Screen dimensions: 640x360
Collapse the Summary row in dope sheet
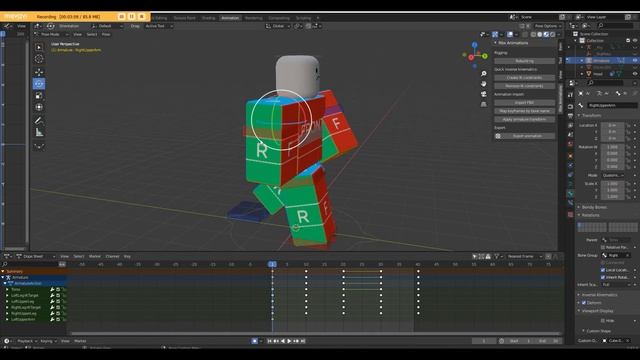pyautogui.click(x=3, y=271)
